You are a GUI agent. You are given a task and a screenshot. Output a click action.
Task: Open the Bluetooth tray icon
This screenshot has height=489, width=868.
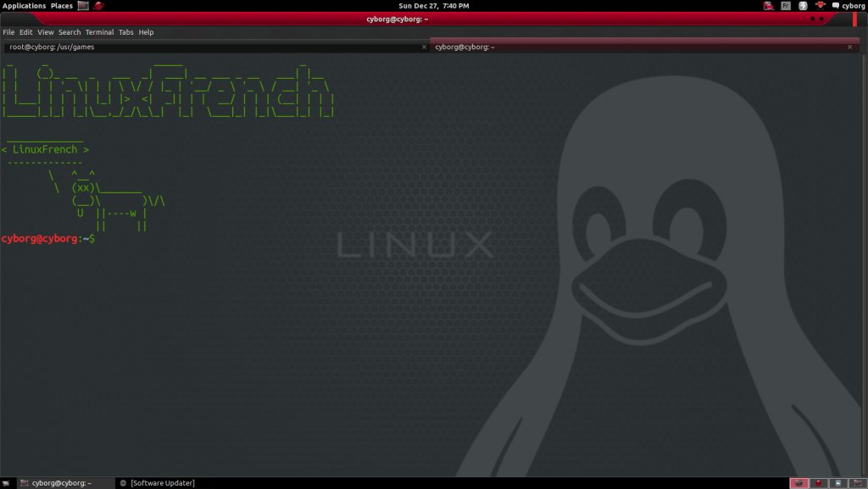(803, 6)
